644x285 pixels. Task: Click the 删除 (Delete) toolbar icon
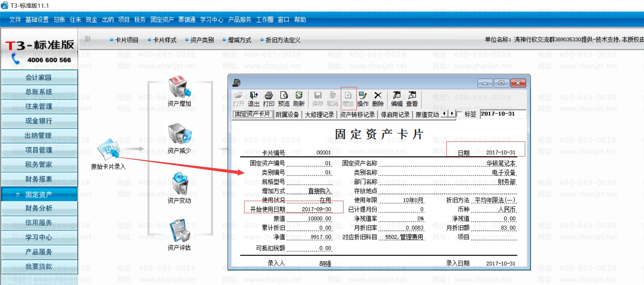378,99
